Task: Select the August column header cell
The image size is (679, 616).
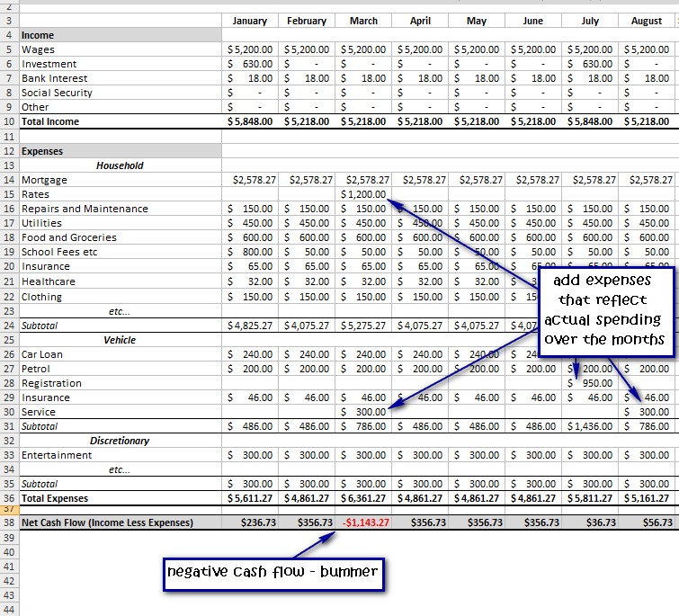Action: pos(647,21)
